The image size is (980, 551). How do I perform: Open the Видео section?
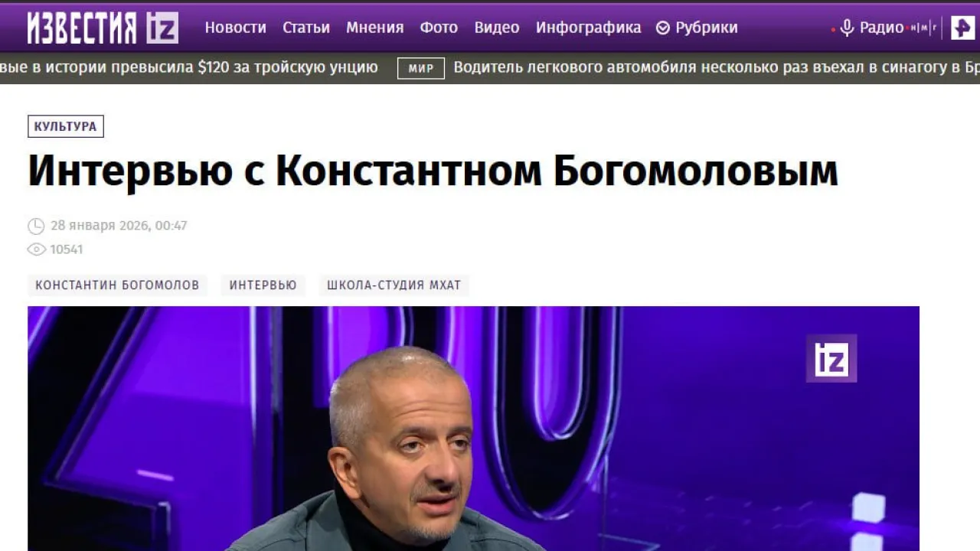tap(497, 28)
